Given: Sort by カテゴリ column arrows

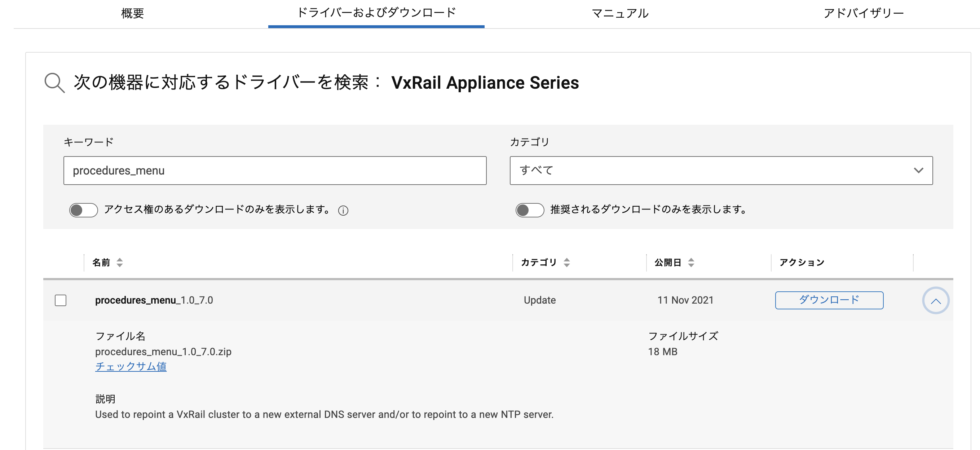Looking at the screenshot, I should (566, 262).
